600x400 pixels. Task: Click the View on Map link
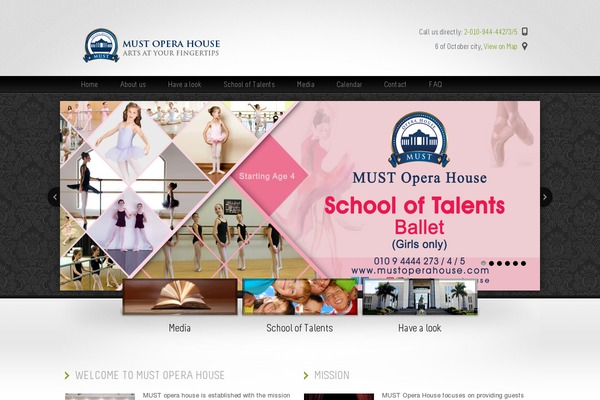(x=501, y=46)
